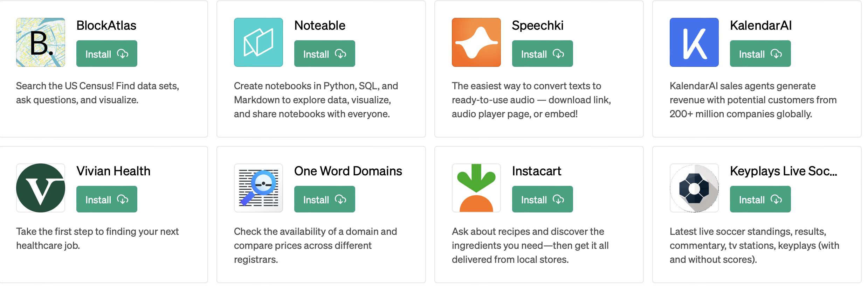Click the BlockAtlas map logo icon
The height and width of the screenshot is (287, 868).
point(41,42)
